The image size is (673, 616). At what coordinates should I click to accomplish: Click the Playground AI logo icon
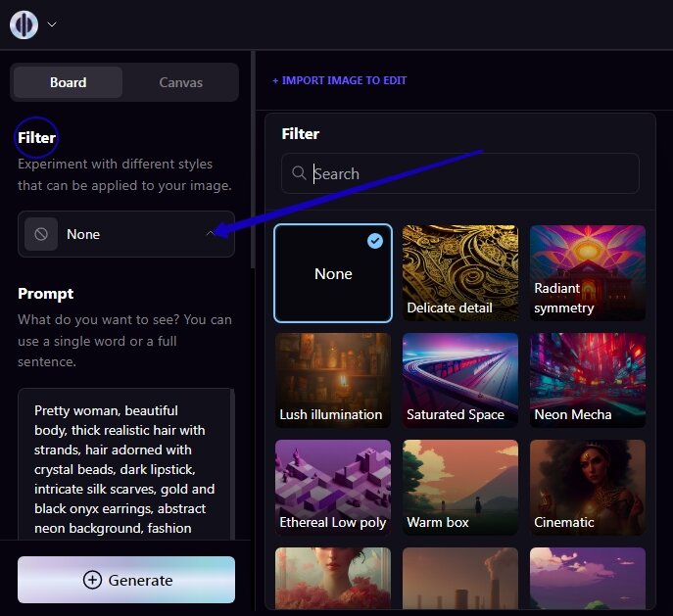(x=24, y=24)
